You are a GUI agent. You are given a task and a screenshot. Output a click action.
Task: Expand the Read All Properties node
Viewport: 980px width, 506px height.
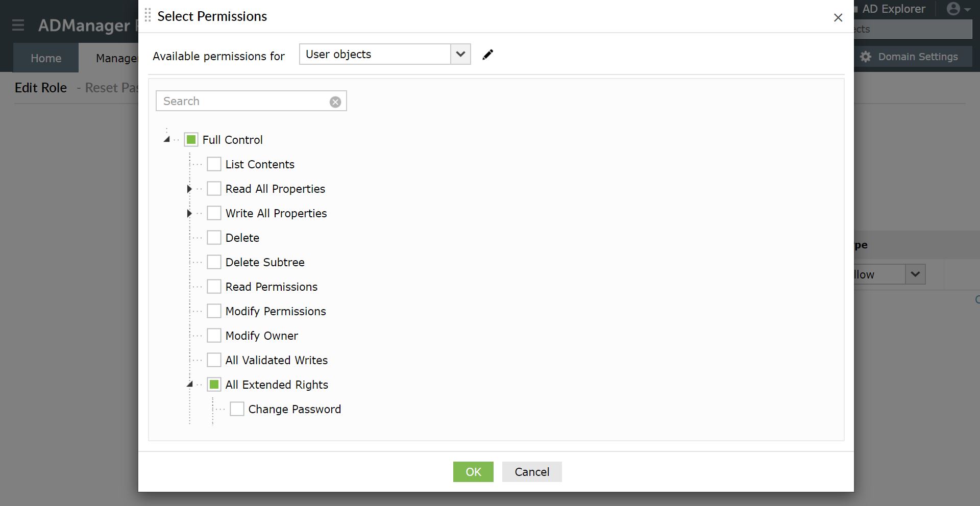(x=189, y=189)
